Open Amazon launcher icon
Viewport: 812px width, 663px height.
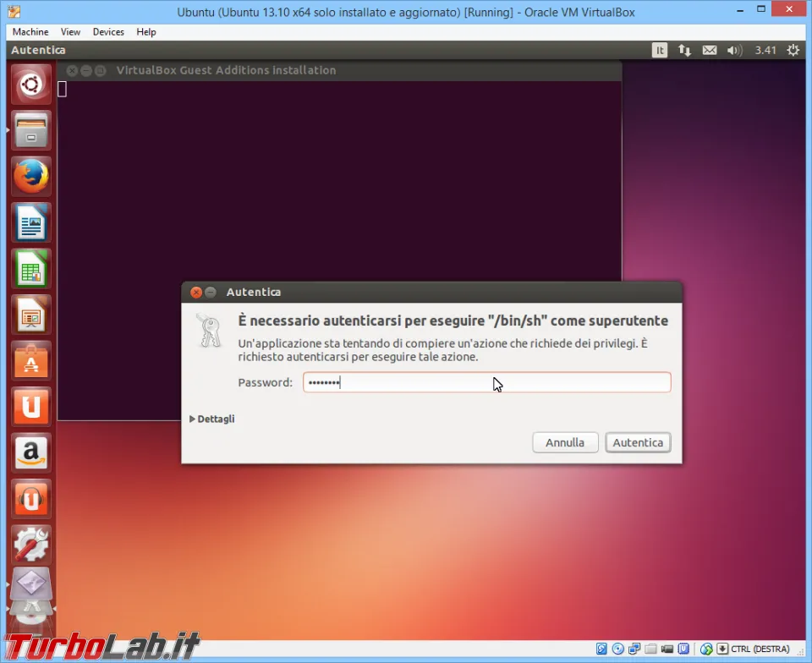point(31,453)
